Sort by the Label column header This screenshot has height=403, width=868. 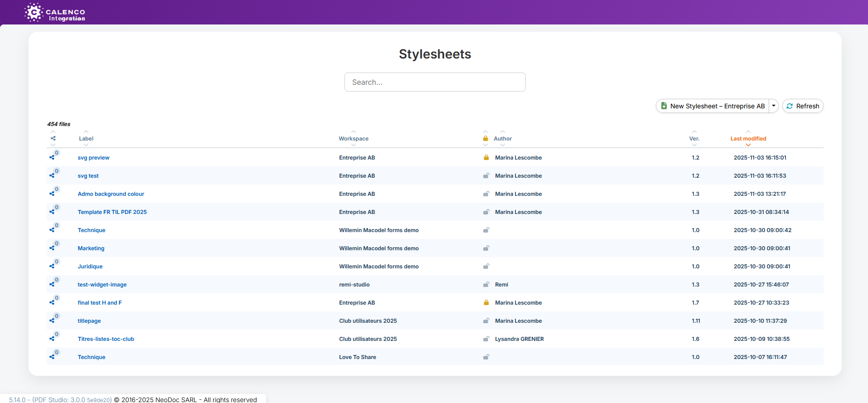[86, 139]
